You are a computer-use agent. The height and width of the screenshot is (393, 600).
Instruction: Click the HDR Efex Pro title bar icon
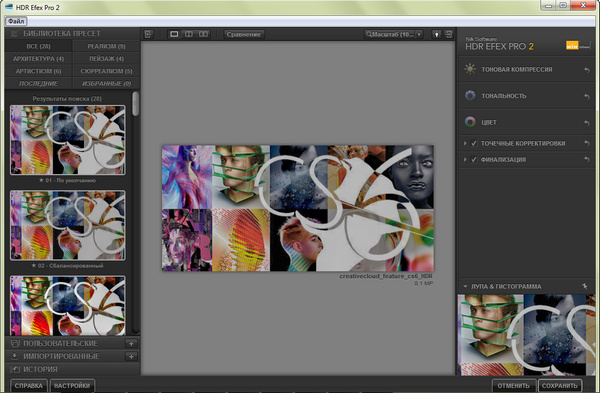[9, 7]
